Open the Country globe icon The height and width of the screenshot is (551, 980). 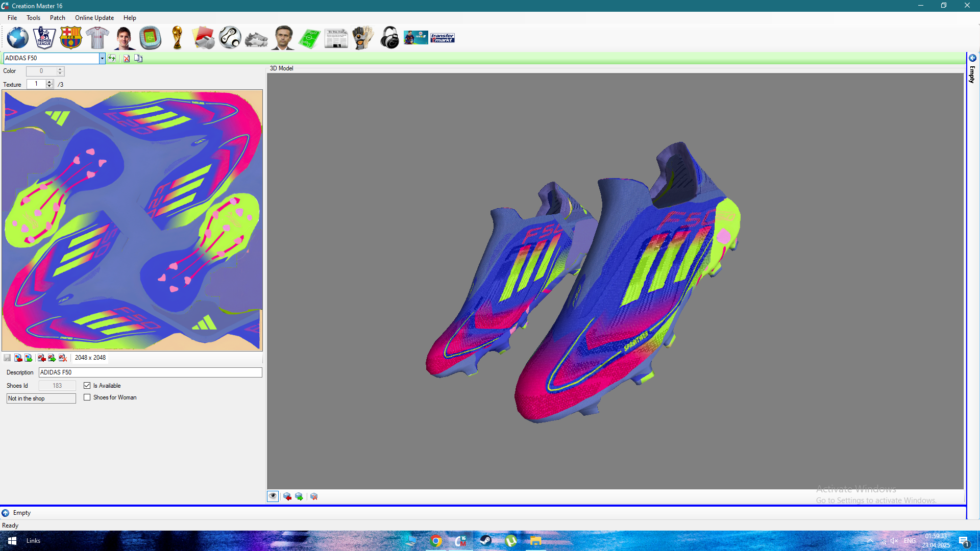[x=18, y=38]
